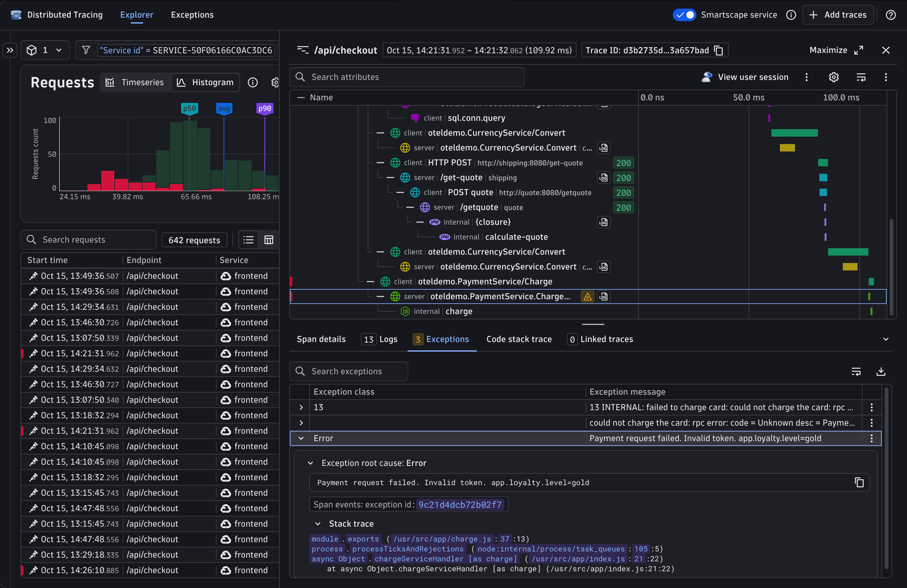The height and width of the screenshot is (588, 907).
Task: Switch requests to list view
Action: tap(248, 240)
